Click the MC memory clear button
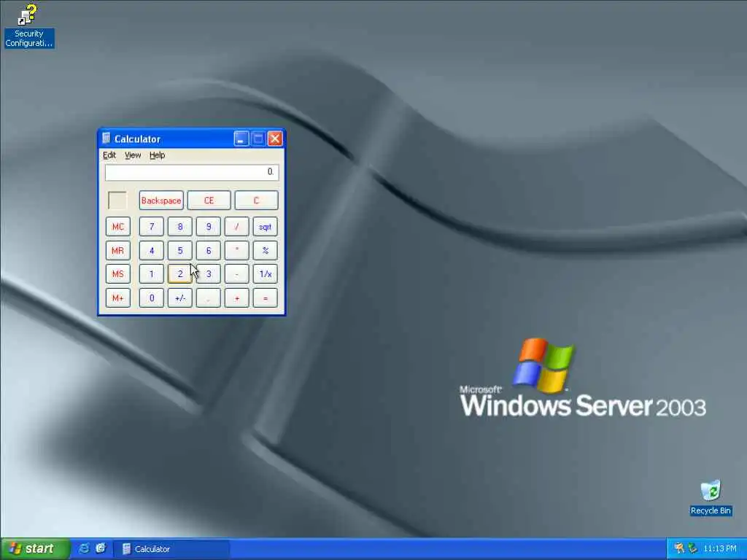Screen dimensions: 747x560 [117, 227]
